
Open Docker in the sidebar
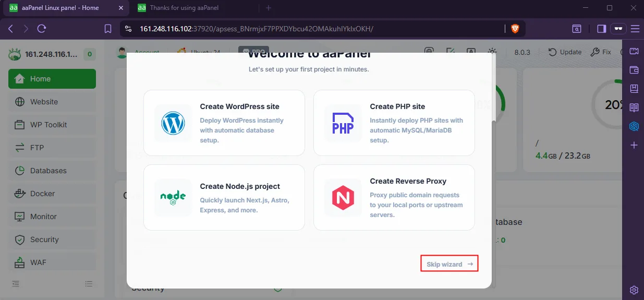[52, 194]
